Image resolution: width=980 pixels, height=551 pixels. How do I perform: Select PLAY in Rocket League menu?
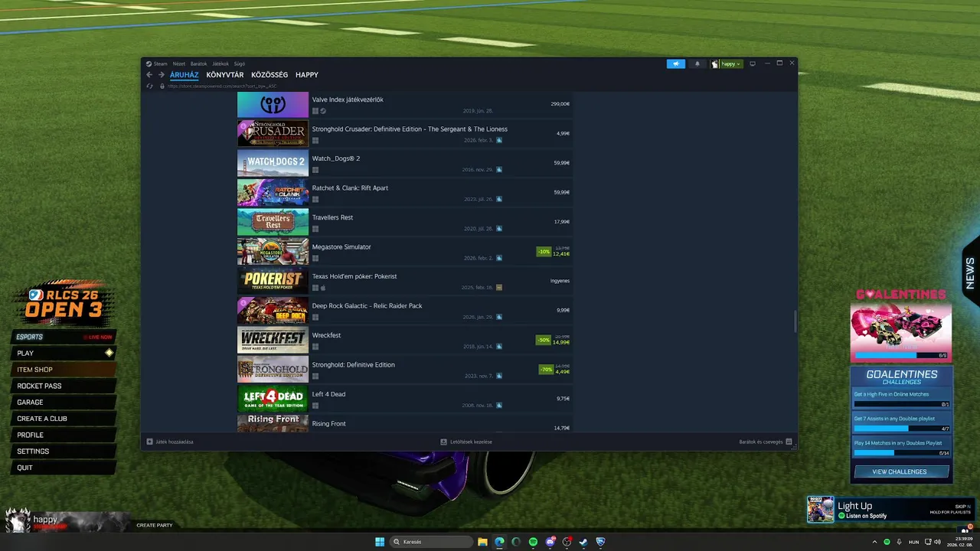pos(64,353)
